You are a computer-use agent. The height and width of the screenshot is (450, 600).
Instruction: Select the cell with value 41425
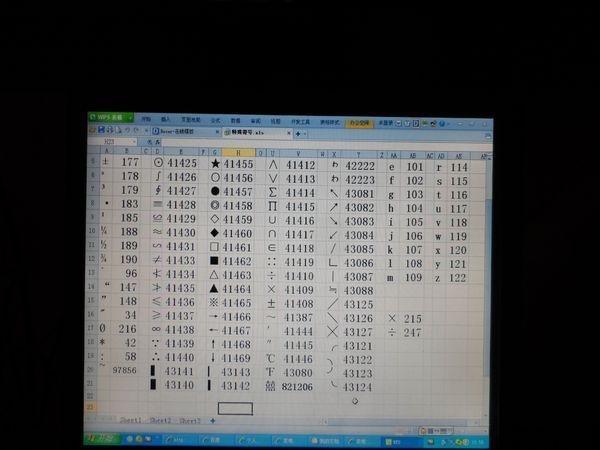[x=182, y=163]
